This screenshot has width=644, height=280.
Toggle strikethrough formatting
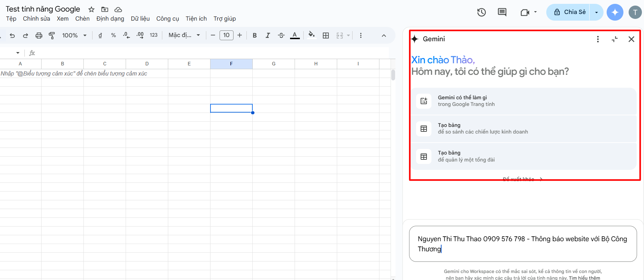(281, 35)
